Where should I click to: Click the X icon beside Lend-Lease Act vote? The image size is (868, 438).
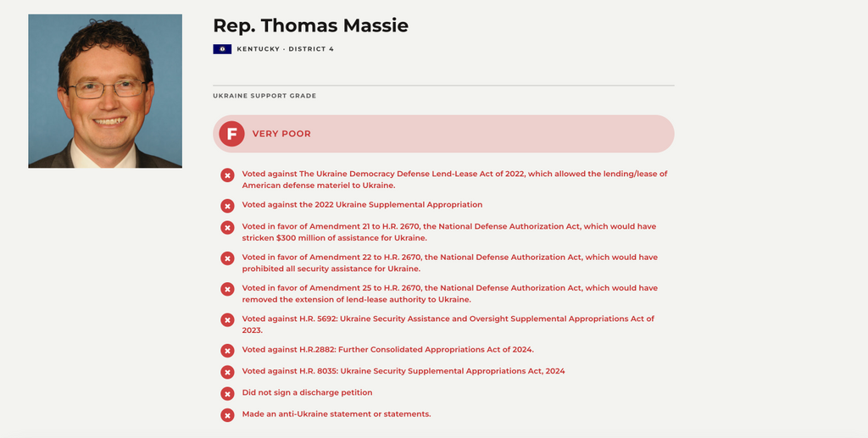click(x=227, y=175)
